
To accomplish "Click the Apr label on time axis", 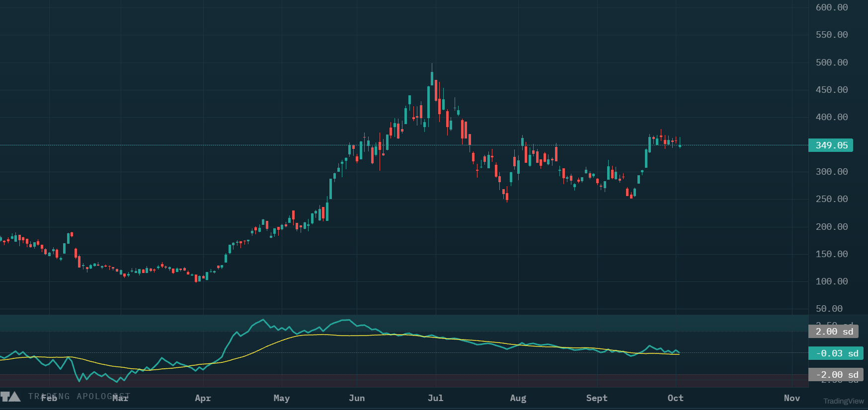I will [x=203, y=398].
